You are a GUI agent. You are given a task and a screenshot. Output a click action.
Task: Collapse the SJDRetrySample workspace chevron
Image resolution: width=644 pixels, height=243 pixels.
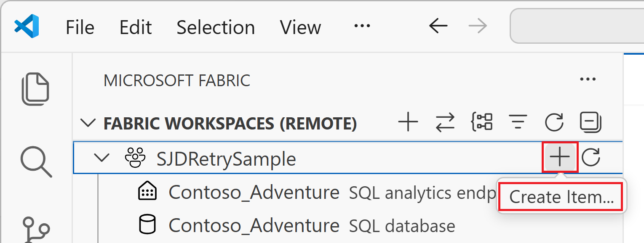[x=102, y=158]
